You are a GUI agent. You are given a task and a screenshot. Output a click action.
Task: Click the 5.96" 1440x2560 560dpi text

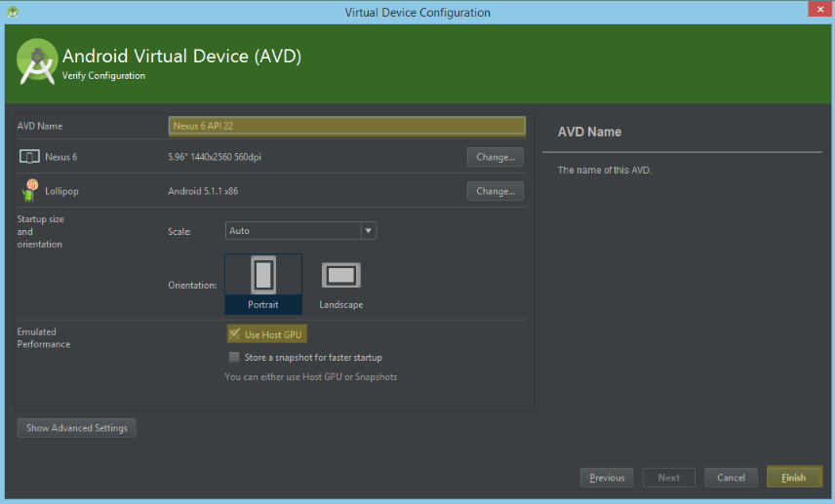pos(215,157)
